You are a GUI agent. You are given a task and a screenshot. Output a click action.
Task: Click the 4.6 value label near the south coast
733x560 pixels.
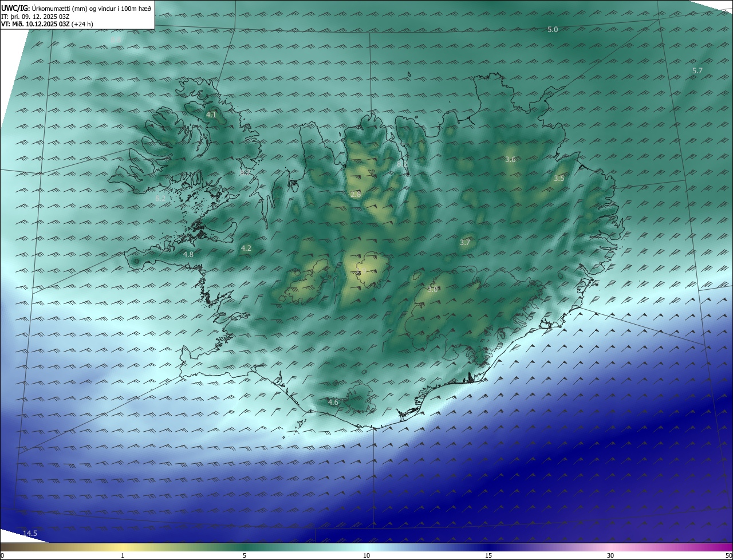[333, 403]
